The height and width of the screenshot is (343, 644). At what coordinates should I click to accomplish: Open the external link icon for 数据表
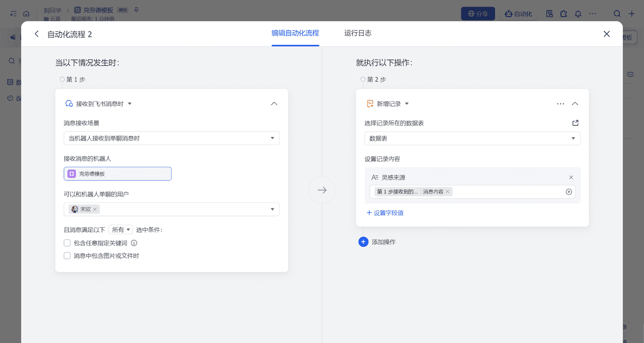point(576,123)
